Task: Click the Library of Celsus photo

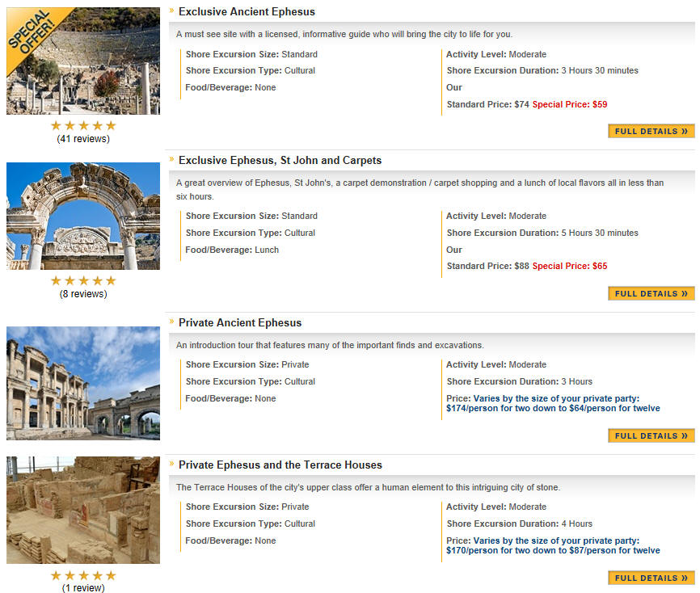Action: (x=83, y=383)
